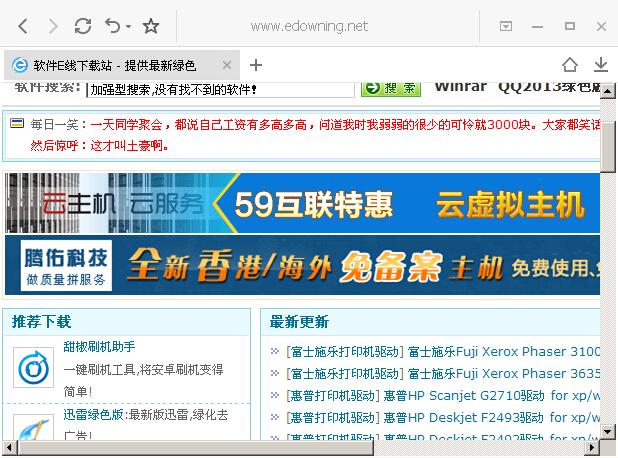Expand the undo history dropdown arrow
This screenshot has height=458, width=618.
click(x=129, y=27)
